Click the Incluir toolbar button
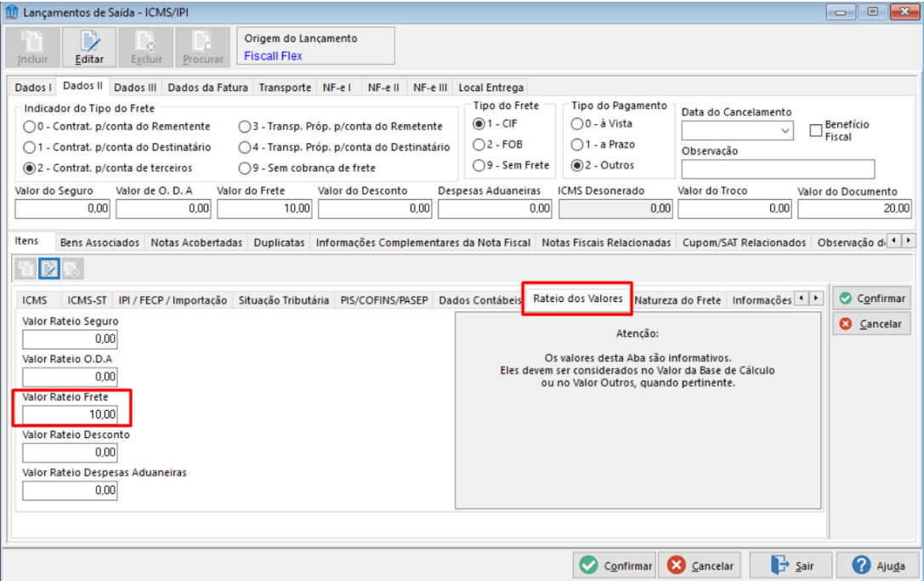924x581 pixels. [33, 47]
